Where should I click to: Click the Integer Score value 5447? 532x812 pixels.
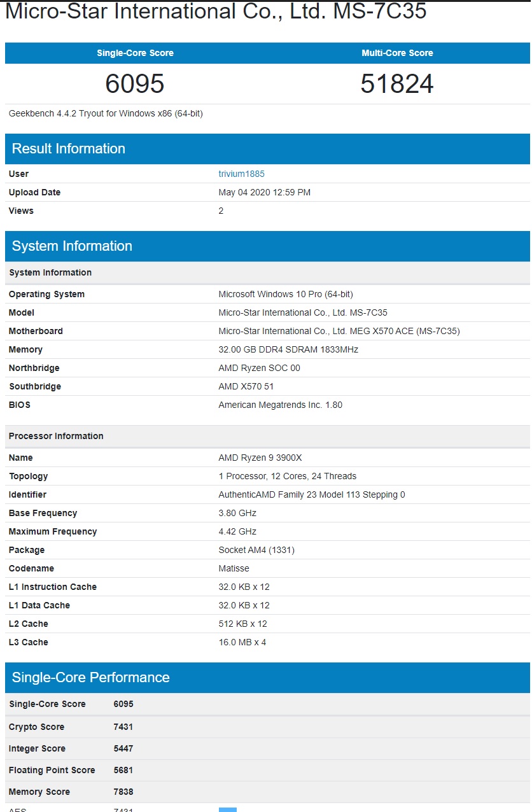tap(123, 748)
